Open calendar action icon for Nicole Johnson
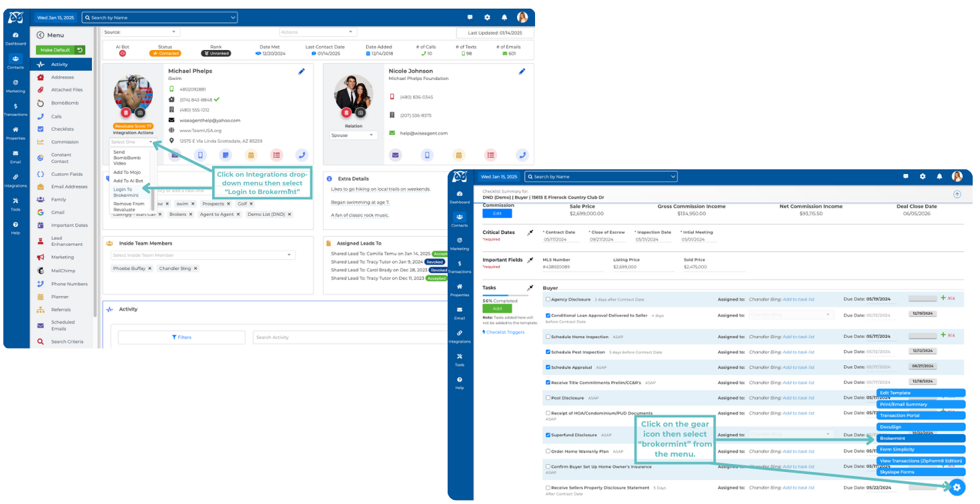This screenshot has height=504, width=980. point(459,155)
